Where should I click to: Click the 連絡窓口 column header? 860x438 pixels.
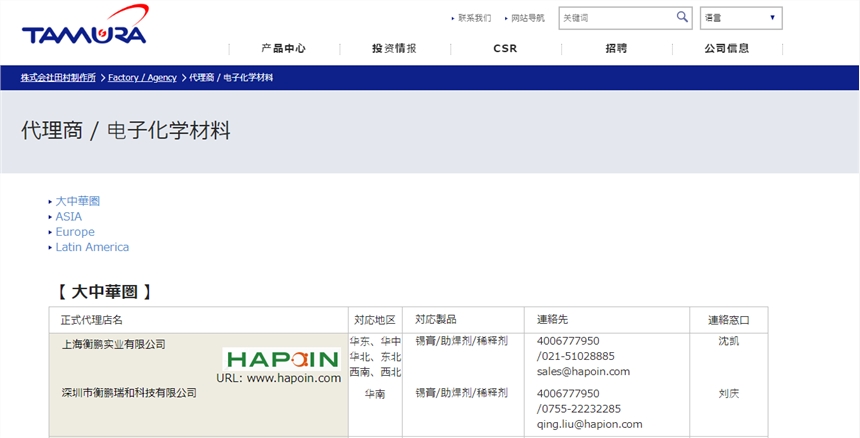728,320
